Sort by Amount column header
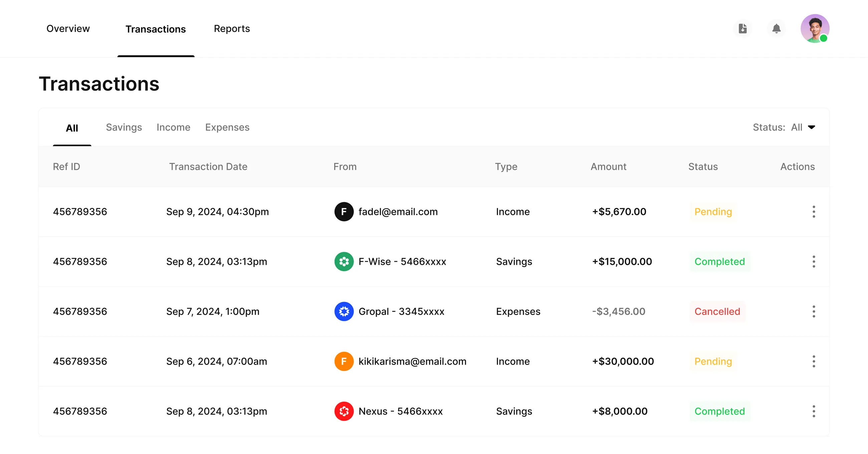The image size is (868, 454). point(608,167)
